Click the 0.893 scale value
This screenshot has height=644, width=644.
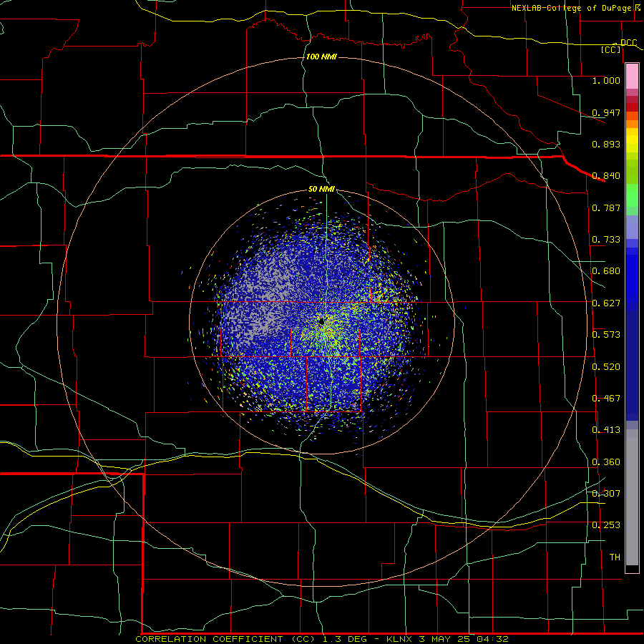pyautogui.click(x=606, y=144)
